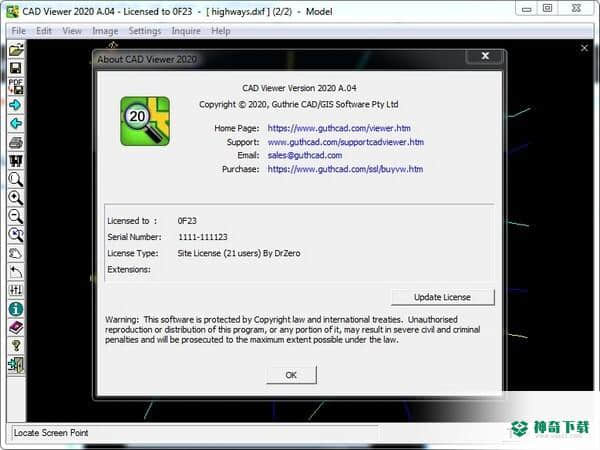Open the File menu
Image resolution: width=600 pixels, height=450 pixels.
coord(19,31)
